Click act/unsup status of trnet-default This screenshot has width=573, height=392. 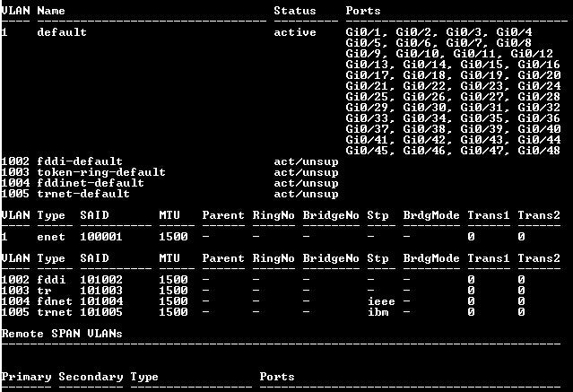(306, 194)
